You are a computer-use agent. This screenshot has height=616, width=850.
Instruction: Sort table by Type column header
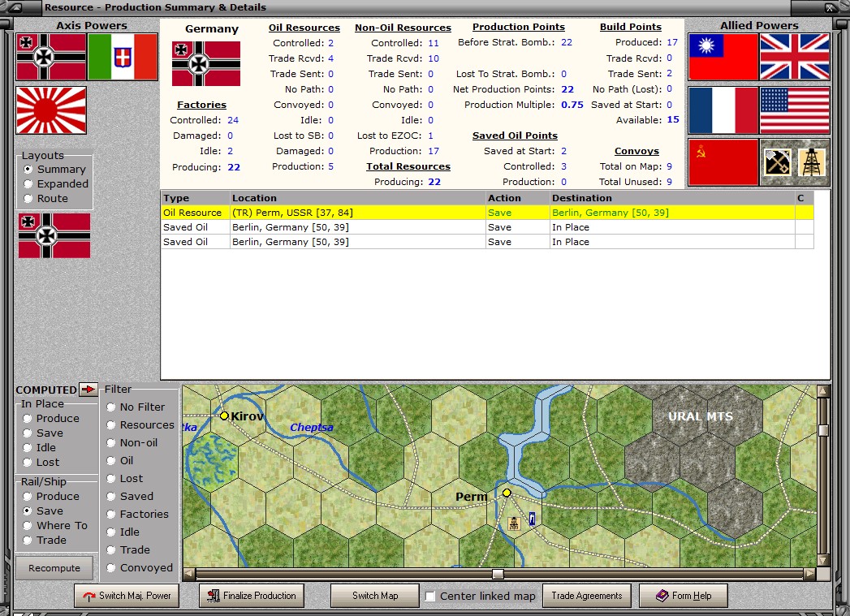pos(195,198)
